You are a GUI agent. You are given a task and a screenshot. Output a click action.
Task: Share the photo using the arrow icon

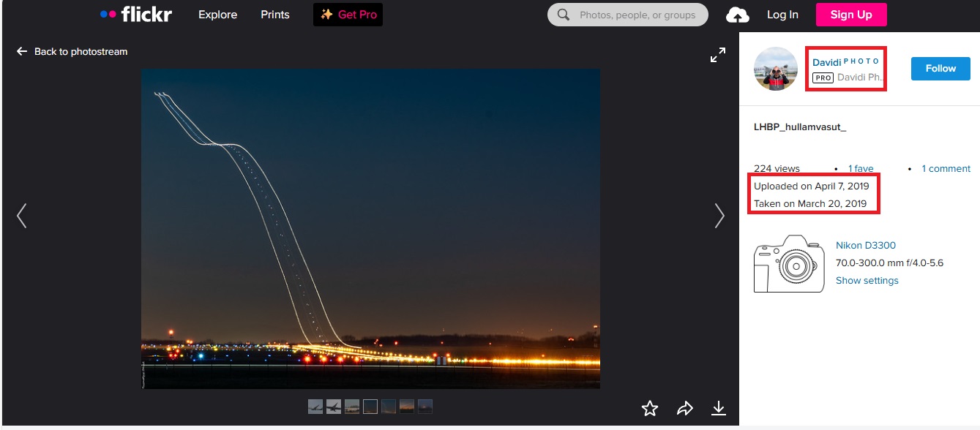(684, 408)
